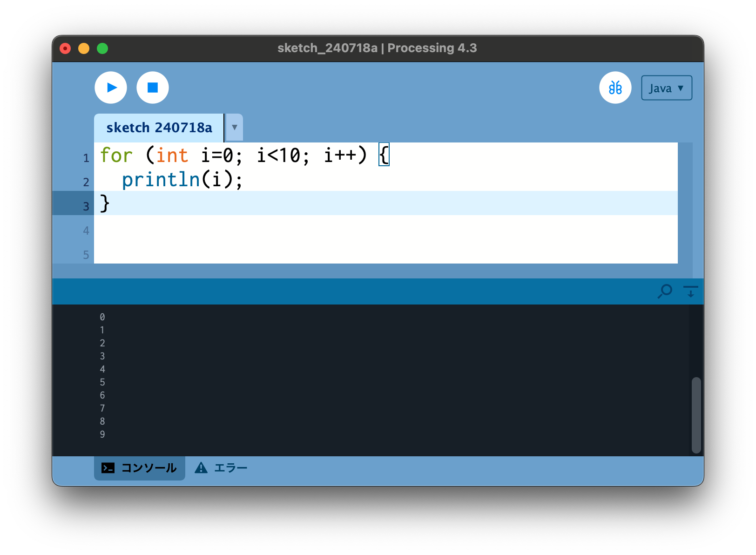Run the sketch with the Play button
The height and width of the screenshot is (555, 756).
(111, 88)
